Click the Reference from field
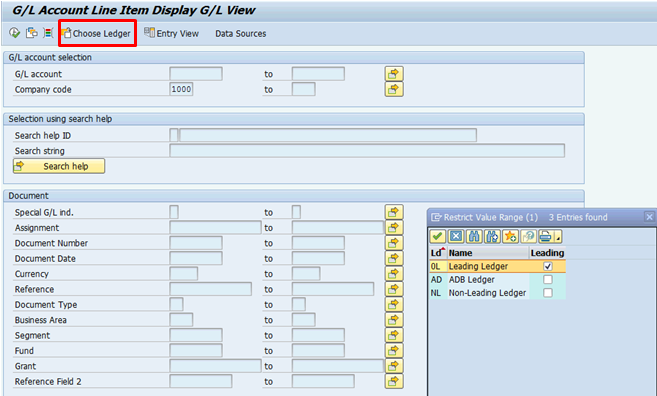Screen dimensions: 657x396 click(210, 289)
